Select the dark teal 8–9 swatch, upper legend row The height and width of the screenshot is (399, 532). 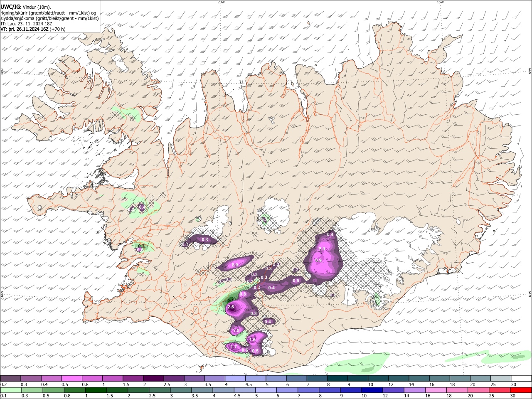[337, 378]
